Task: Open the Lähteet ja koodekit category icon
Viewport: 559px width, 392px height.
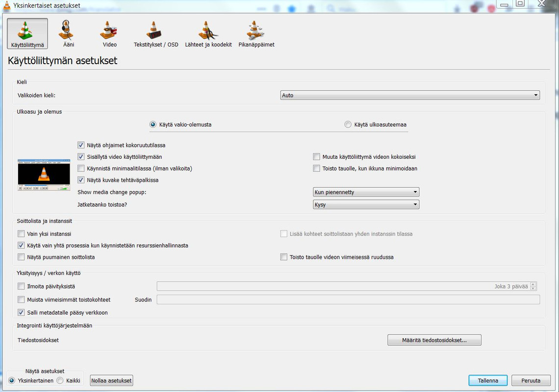Action: tap(208, 34)
